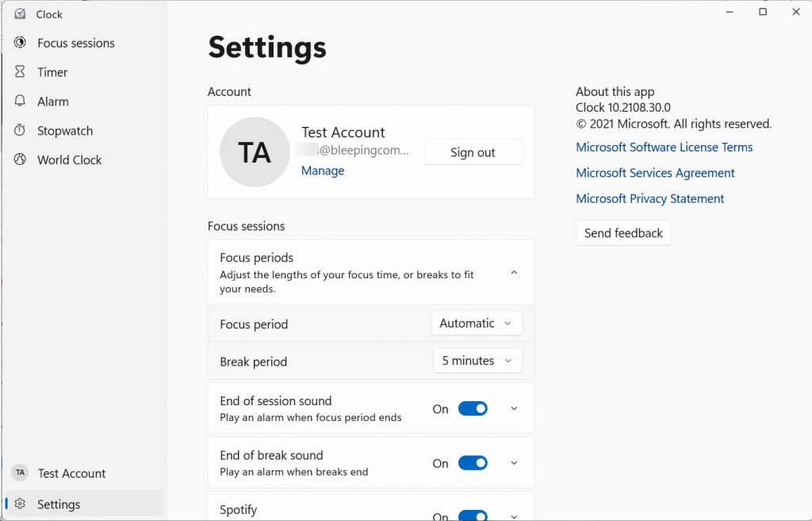Click the Stopwatch icon in sidebar
812x521 pixels.
(21, 131)
